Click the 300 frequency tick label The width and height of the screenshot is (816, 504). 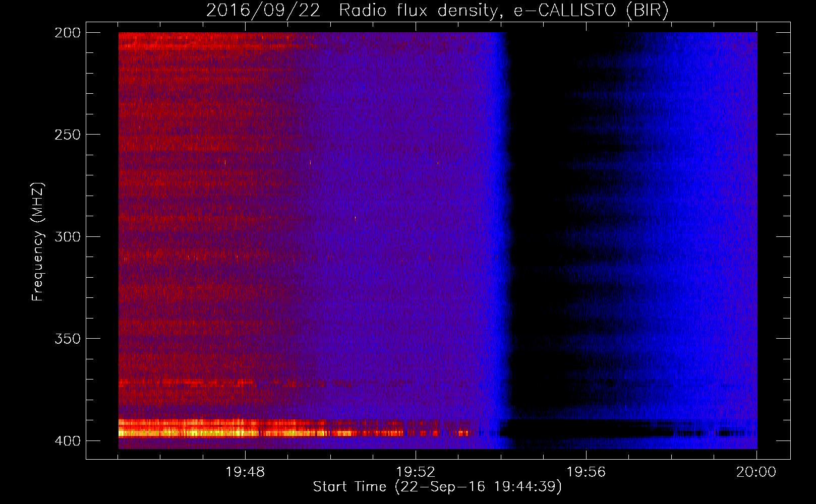tap(68, 236)
